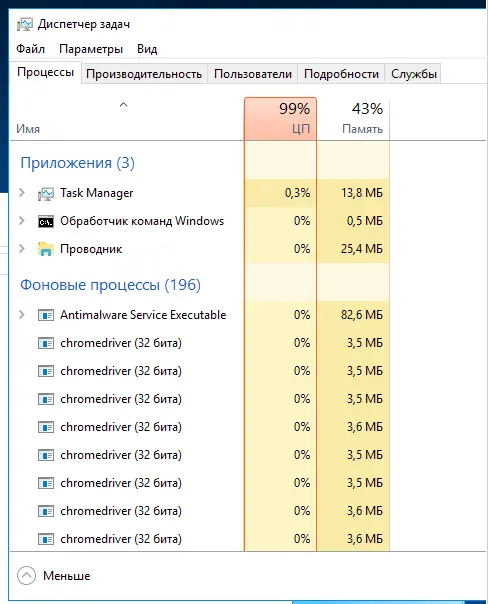The height and width of the screenshot is (604, 488).
Task: Expand the Обработчик команд Windows row
Action: pyautogui.click(x=22, y=221)
